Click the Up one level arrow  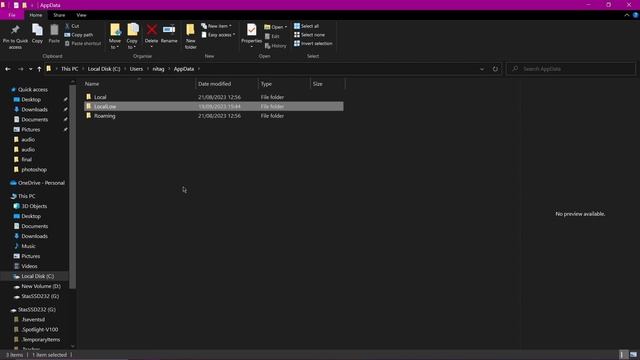(x=39, y=69)
